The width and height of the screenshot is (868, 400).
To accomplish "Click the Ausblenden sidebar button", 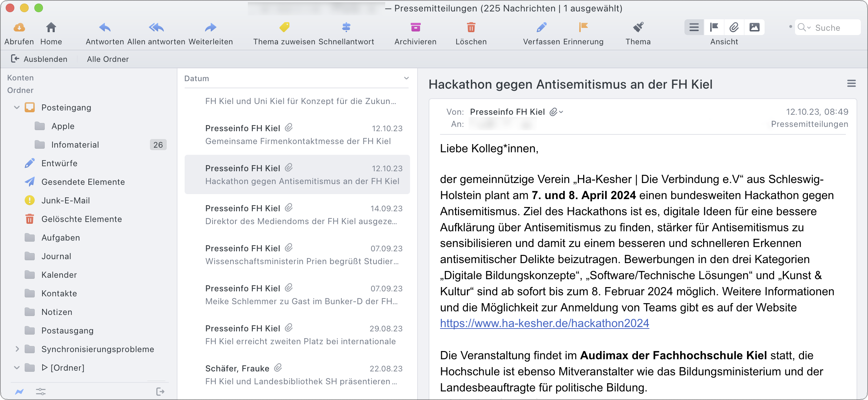I will (x=39, y=59).
